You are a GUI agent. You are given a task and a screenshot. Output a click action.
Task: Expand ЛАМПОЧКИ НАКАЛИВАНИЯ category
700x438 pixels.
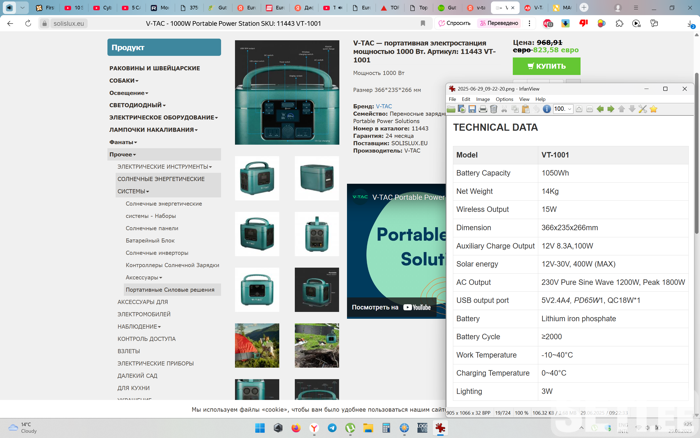point(153,129)
